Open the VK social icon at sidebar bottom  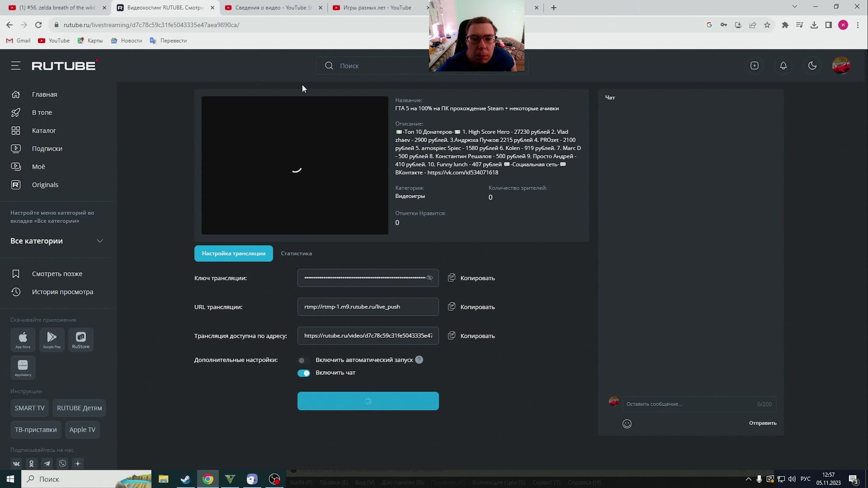click(16, 463)
